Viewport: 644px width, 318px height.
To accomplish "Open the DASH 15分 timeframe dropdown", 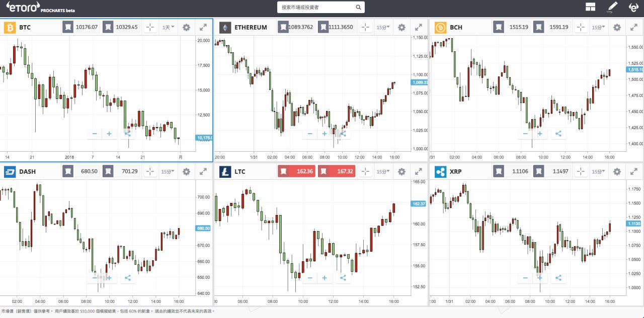I will [x=168, y=171].
